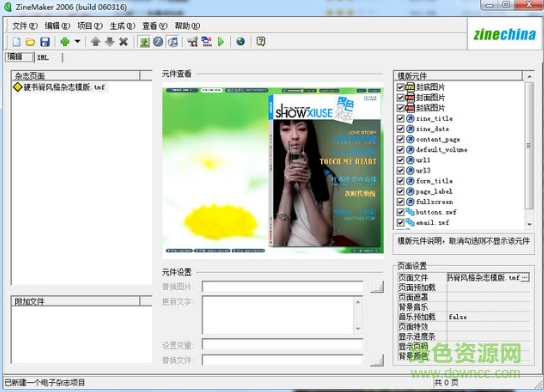
Task: Click the yellow diamond icon of the template page
Action: 18,87
